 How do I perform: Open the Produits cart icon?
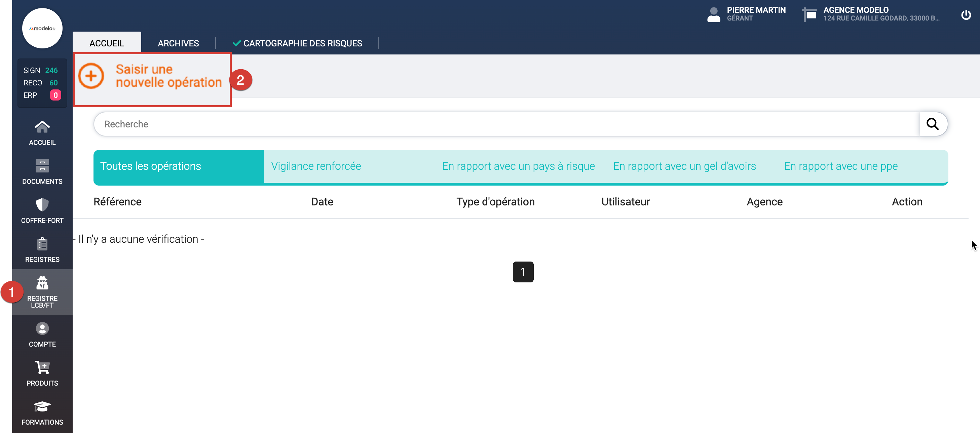[x=42, y=367]
